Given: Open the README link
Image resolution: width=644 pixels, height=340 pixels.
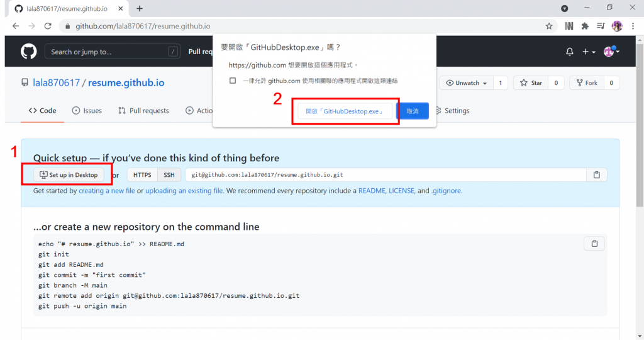Looking at the screenshot, I should click(x=372, y=191).
